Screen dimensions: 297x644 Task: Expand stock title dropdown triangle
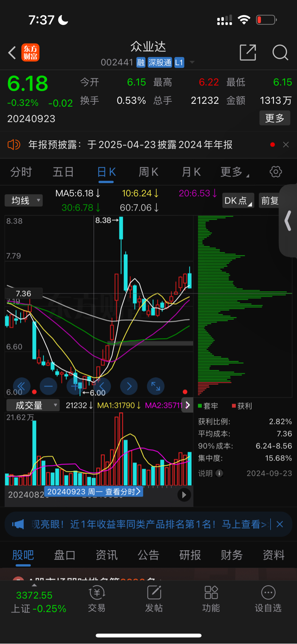[x=192, y=62]
